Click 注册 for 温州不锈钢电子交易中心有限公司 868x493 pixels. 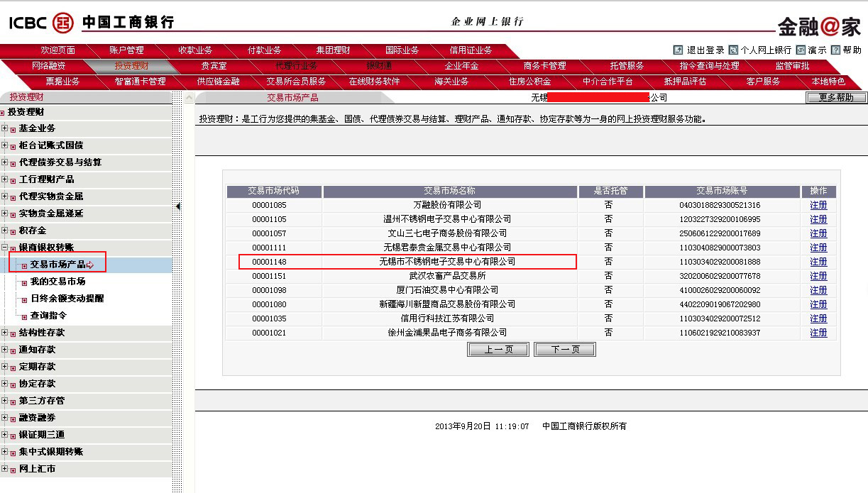[x=818, y=219]
